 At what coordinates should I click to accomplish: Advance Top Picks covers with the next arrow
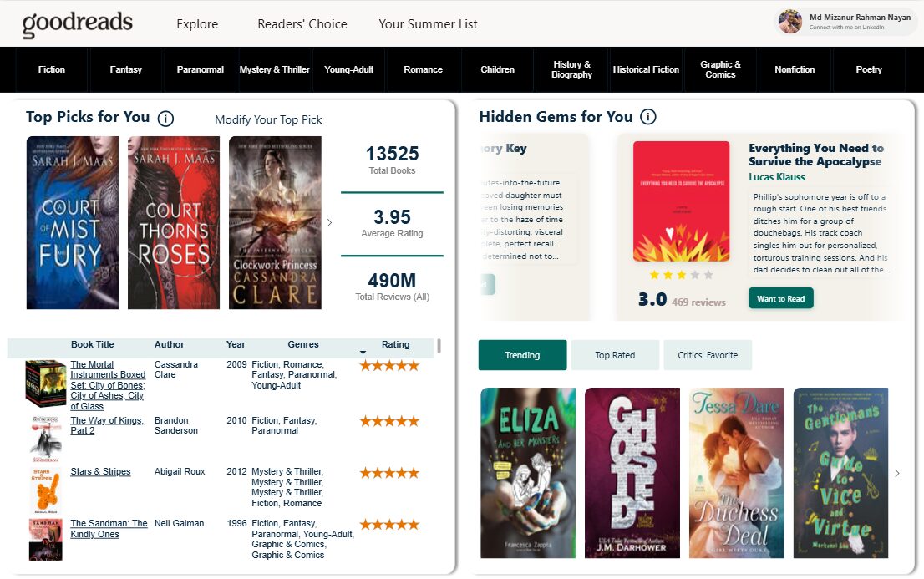tap(329, 222)
